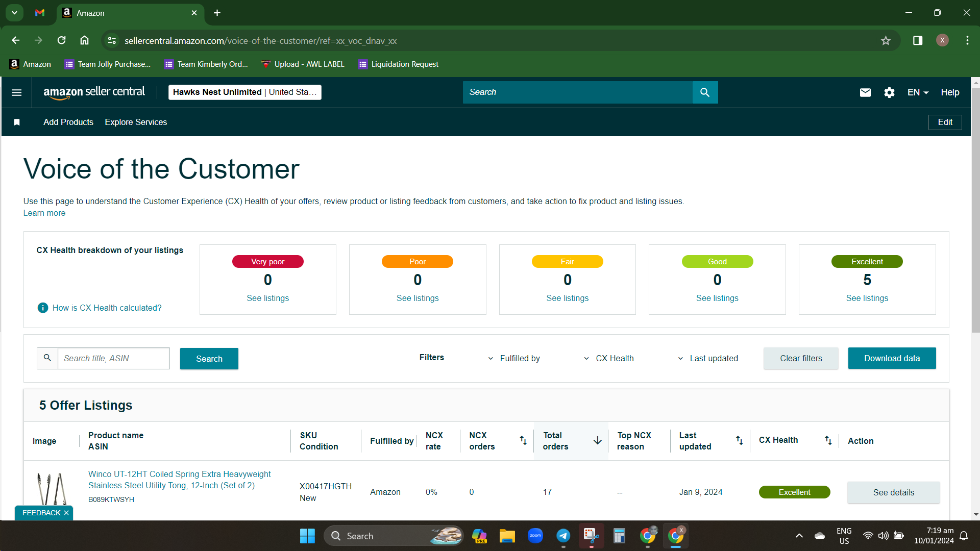
Task: Open the messages envelope icon
Action: click(x=865, y=92)
